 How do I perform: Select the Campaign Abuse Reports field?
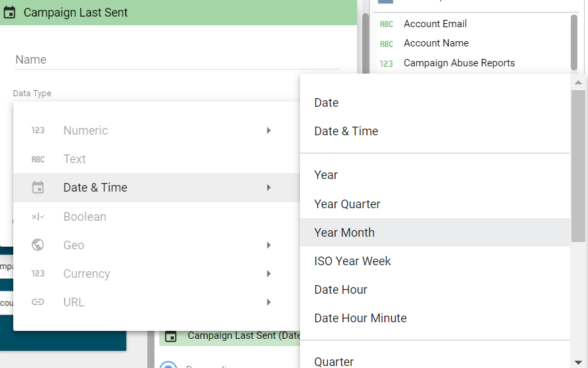coord(459,63)
